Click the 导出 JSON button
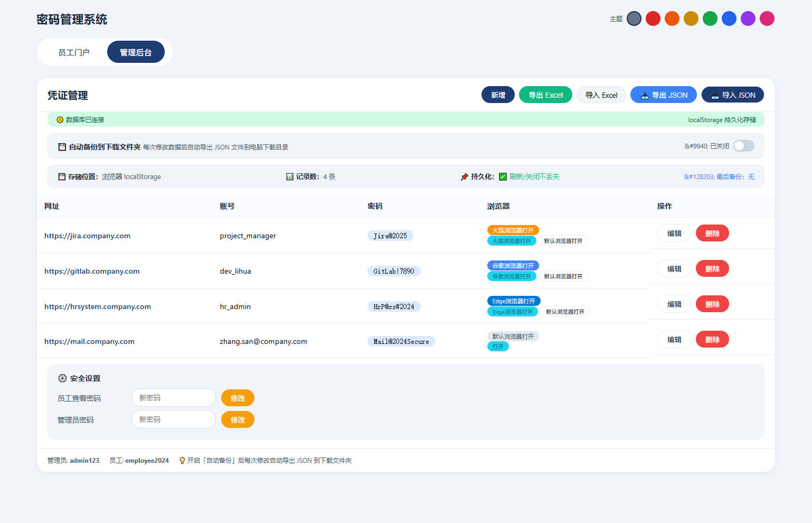This screenshot has width=812, height=523. coord(664,95)
